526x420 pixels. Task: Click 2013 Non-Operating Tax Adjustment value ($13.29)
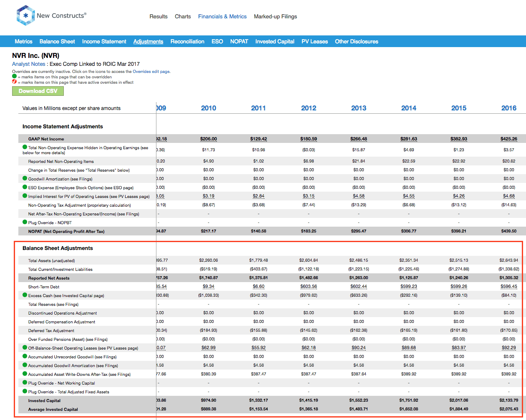359,205
